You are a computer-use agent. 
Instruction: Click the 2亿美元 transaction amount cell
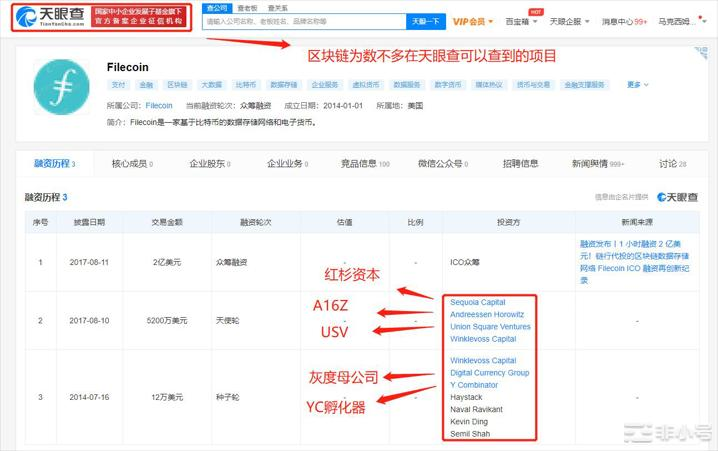coord(167,262)
